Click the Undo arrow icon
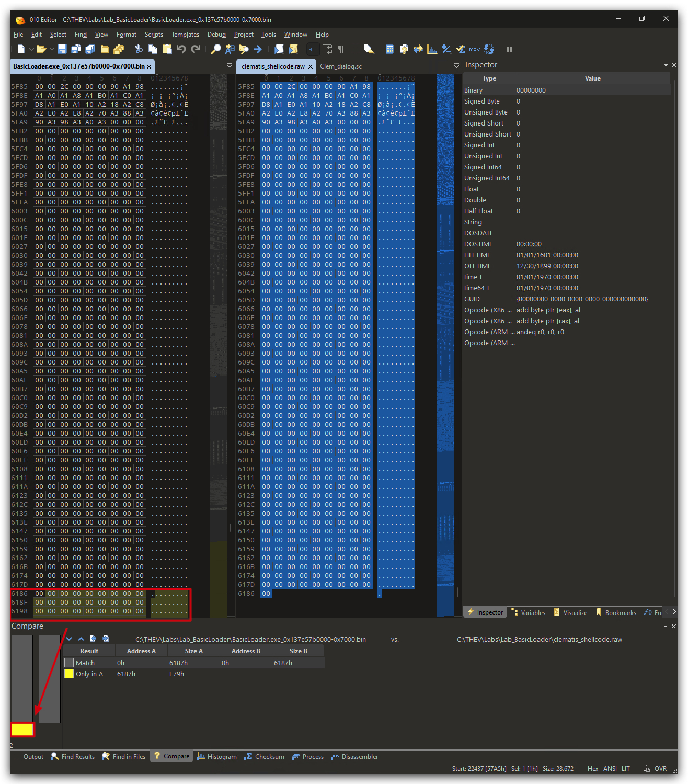This screenshot has width=688, height=784. (x=181, y=49)
